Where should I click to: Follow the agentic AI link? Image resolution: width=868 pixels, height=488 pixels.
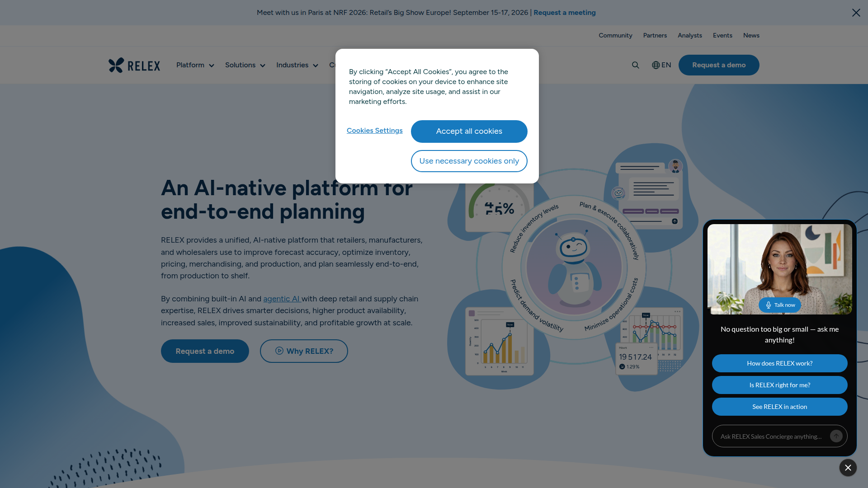click(x=282, y=299)
